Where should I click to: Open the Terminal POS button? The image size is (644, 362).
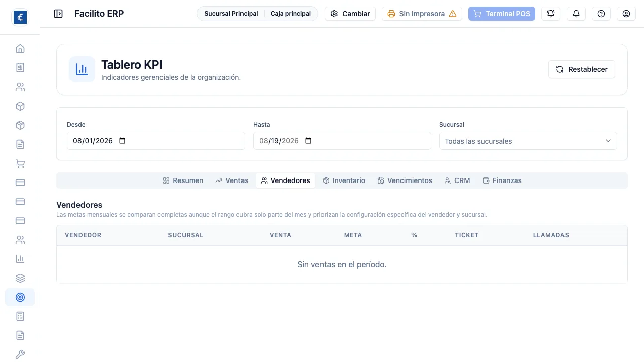click(502, 14)
